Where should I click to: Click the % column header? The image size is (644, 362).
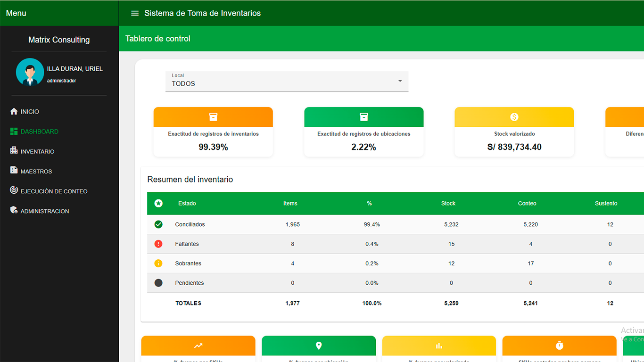(370, 203)
